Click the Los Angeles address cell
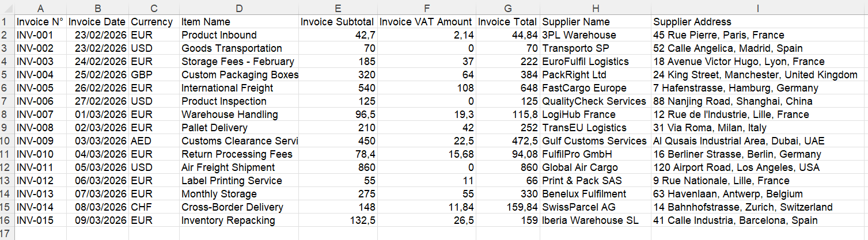 coord(759,167)
